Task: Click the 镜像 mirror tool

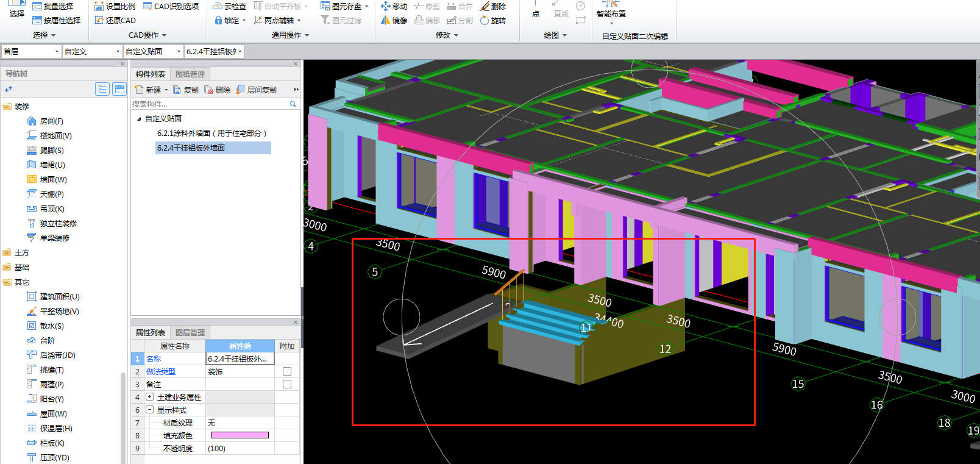Action: click(x=394, y=20)
